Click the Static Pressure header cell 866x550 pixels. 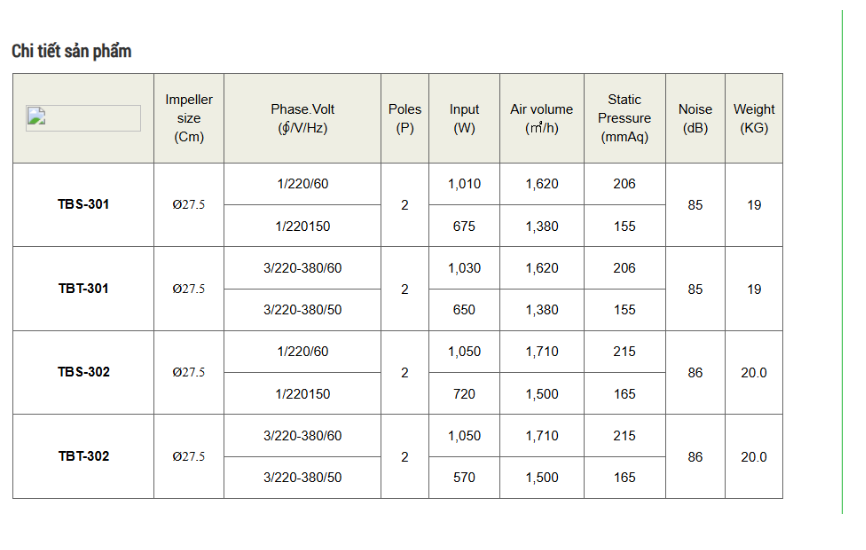tap(625, 118)
